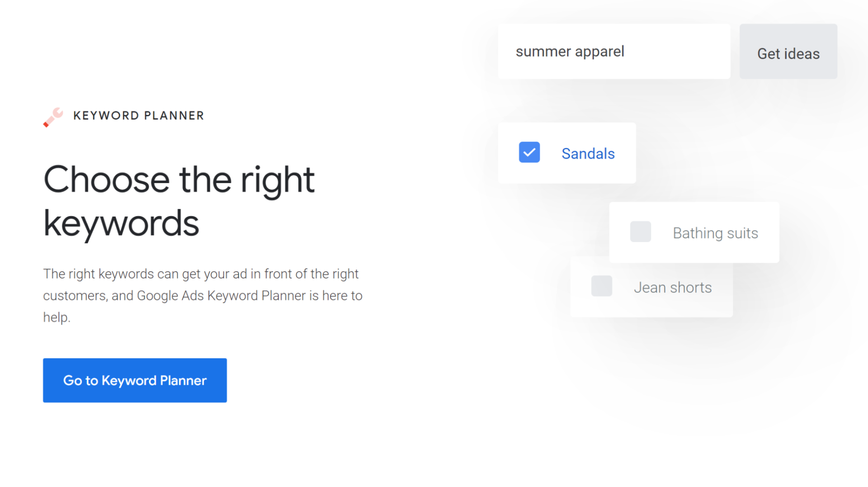The height and width of the screenshot is (487, 868).
Task: Select the Sandals keyword label
Action: click(588, 154)
